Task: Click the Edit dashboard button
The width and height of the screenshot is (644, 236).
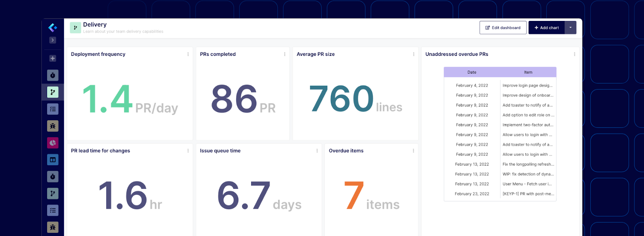Action: coord(503,28)
